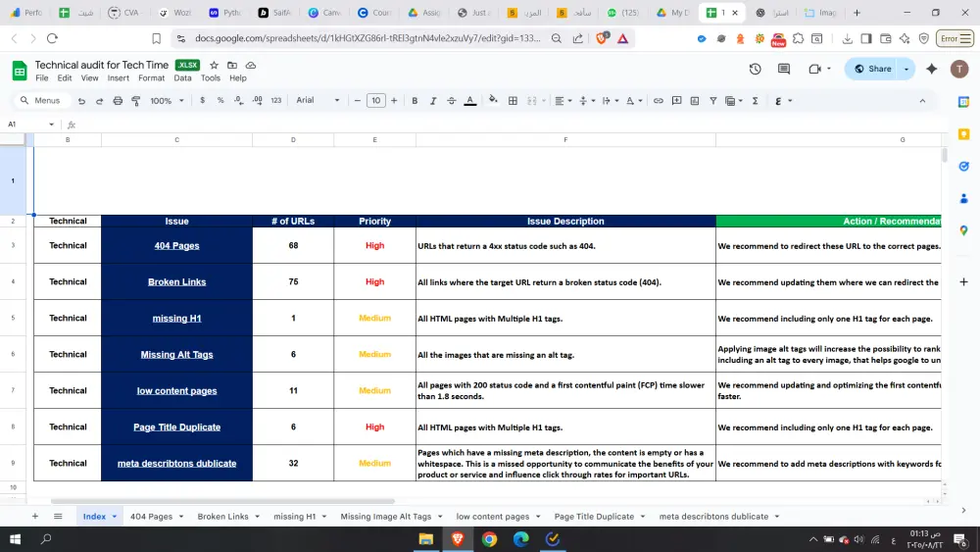The width and height of the screenshot is (980, 552).
Task: Select the Paint format tool
Action: point(135,101)
